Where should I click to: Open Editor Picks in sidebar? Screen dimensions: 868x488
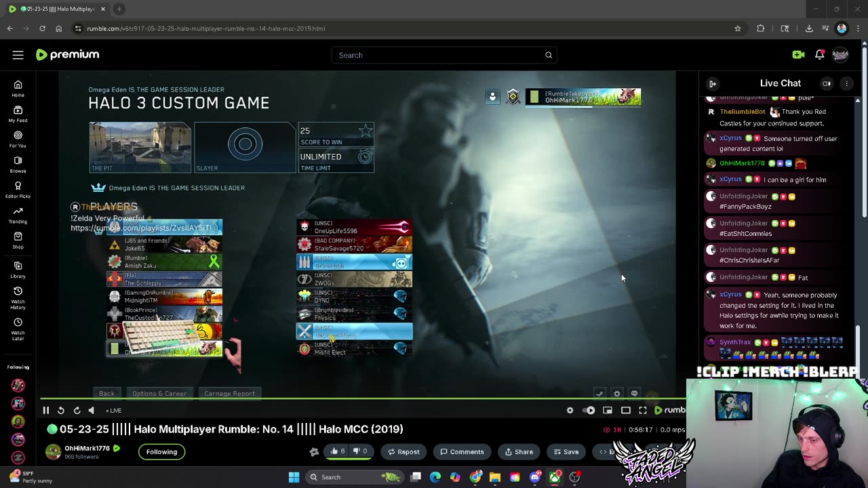pyautogui.click(x=18, y=190)
